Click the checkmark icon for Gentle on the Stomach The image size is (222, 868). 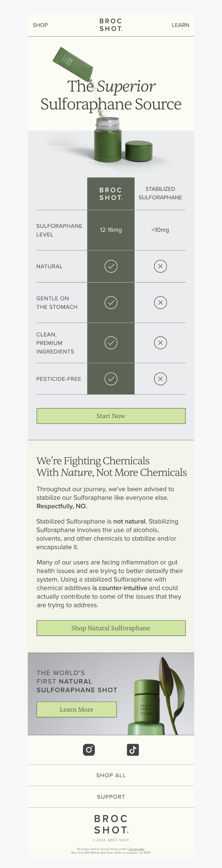(x=111, y=302)
